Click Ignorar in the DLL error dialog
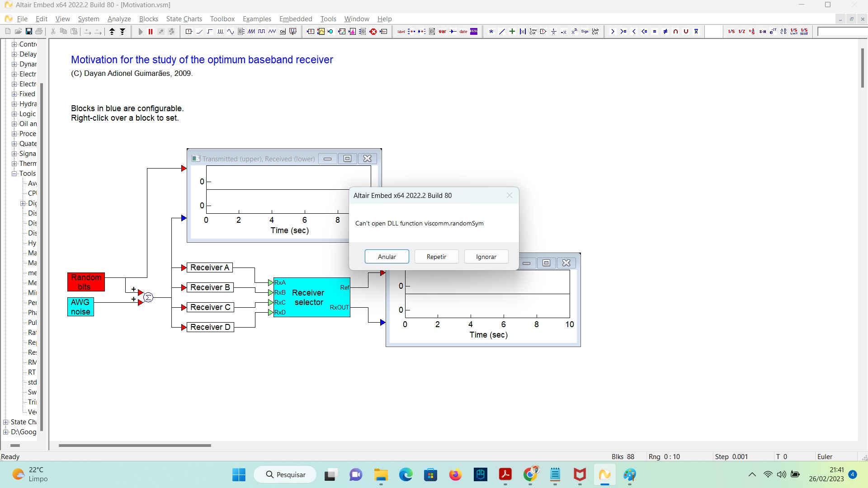Image resolution: width=868 pixels, height=488 pixels. pos(486,256)
